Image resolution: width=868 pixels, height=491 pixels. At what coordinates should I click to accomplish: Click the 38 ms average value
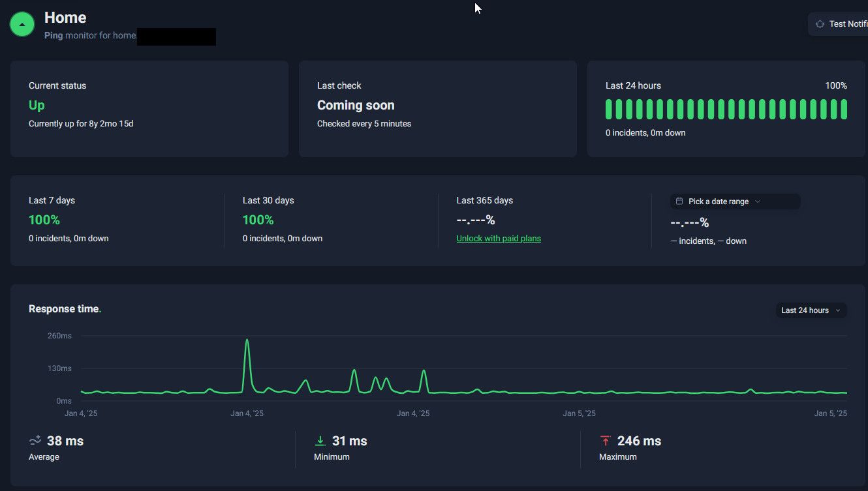65,441
